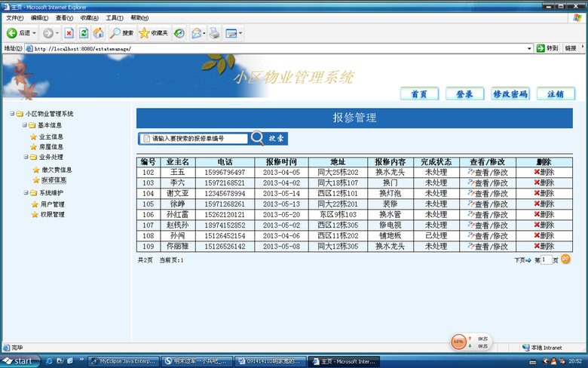Click the page icon in address bar
This screenshot has width=588, height=368.
(x=29, y=48)
